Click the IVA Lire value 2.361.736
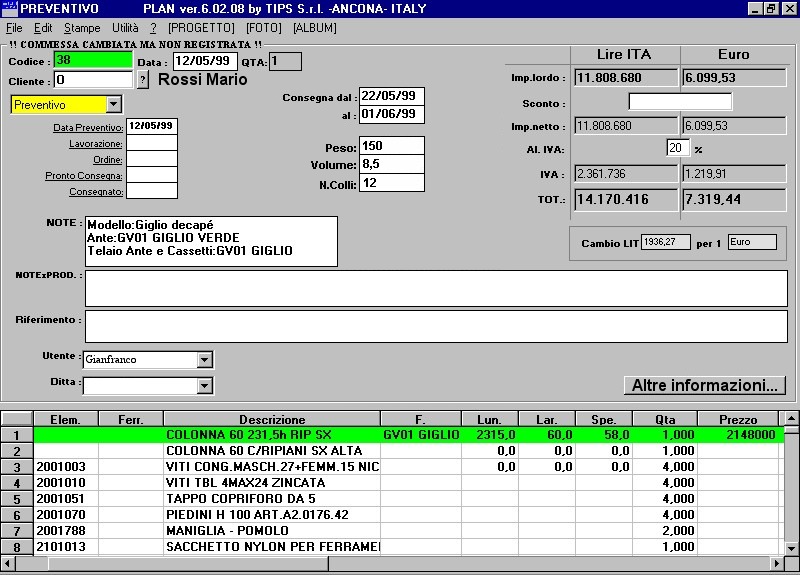 pos(626,174)
